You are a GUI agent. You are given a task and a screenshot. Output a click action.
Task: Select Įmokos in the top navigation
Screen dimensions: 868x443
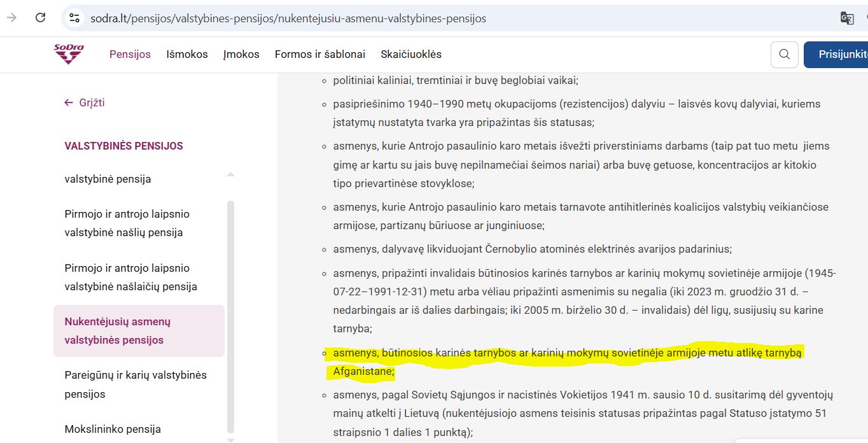point(241,55)
